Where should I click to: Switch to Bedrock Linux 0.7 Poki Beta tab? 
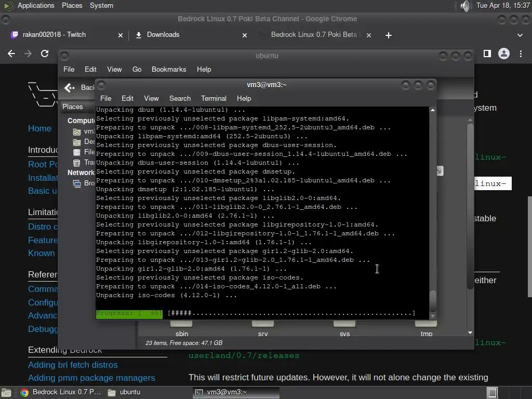315,35
